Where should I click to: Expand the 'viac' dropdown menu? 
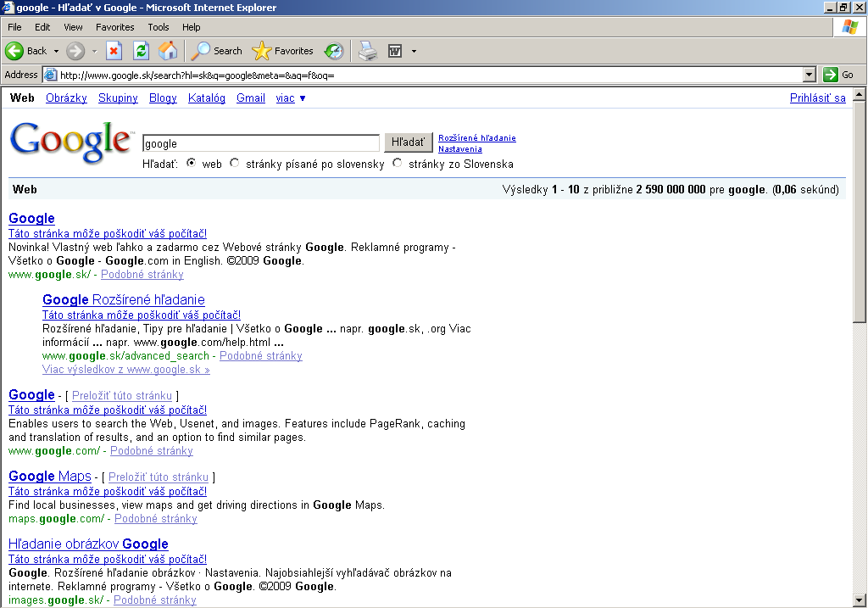pos(290,98)
